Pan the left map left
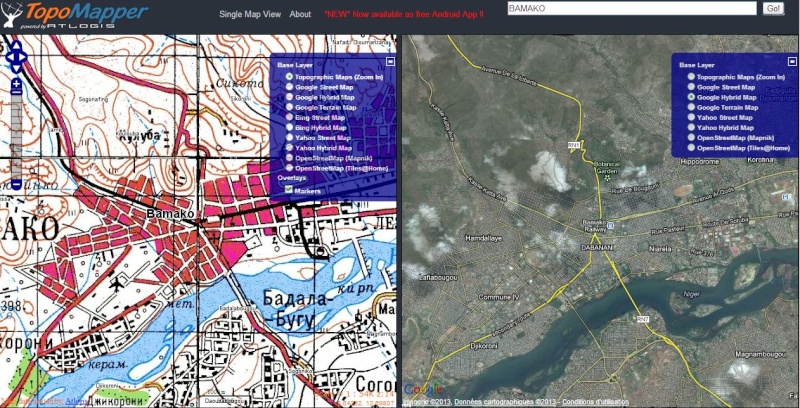 click(9, 57)
